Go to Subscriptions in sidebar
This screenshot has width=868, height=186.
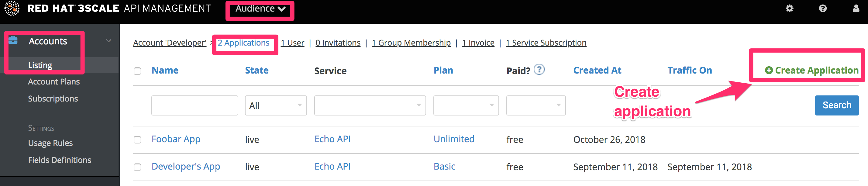[53, 99]
